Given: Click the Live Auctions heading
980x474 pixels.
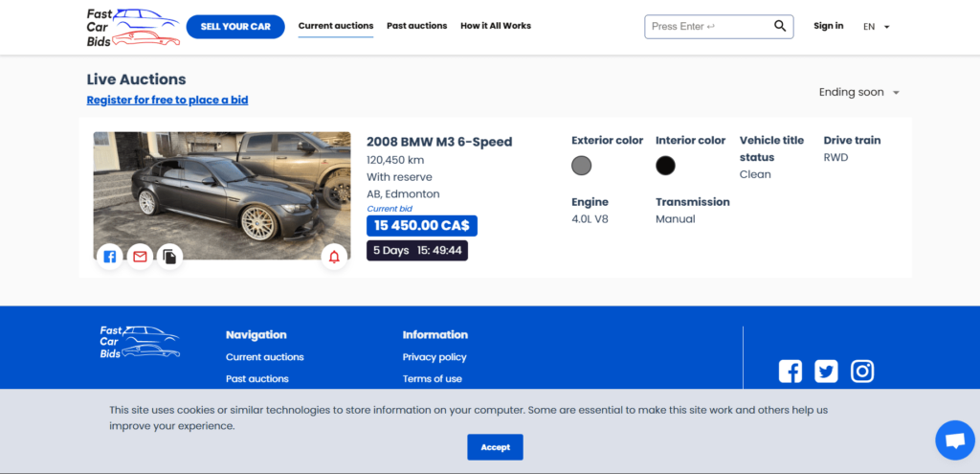Looking at the screenshot, I should 136,79.
